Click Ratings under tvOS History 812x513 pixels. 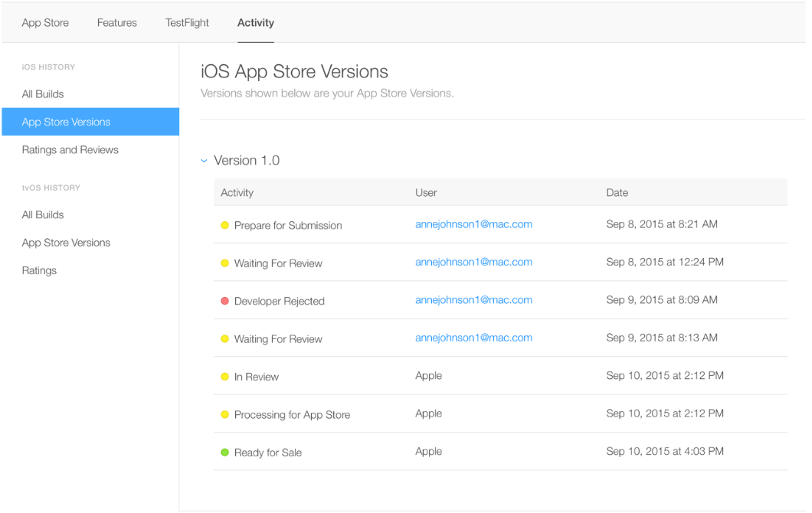38,270
